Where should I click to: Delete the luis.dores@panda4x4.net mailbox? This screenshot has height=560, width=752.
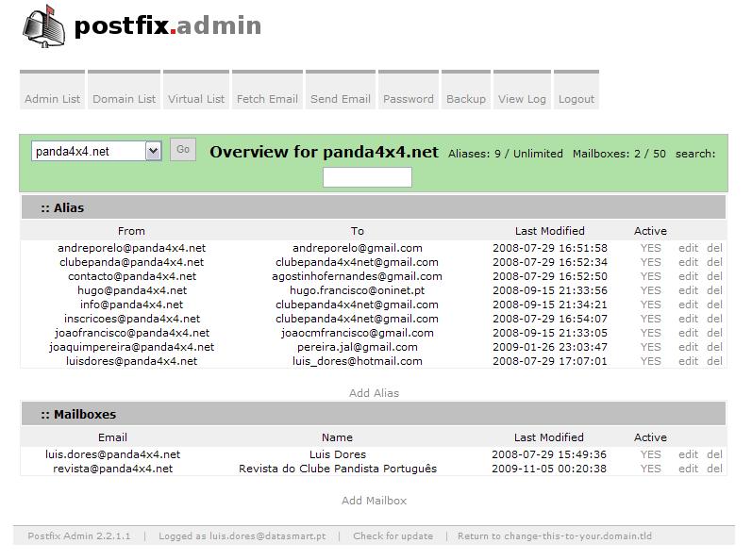point(714,454)
